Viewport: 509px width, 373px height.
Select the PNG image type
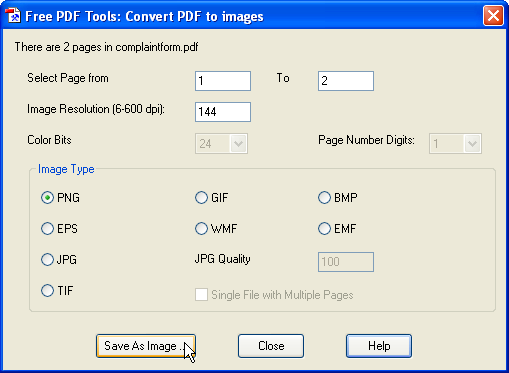(x=47, y=198)
